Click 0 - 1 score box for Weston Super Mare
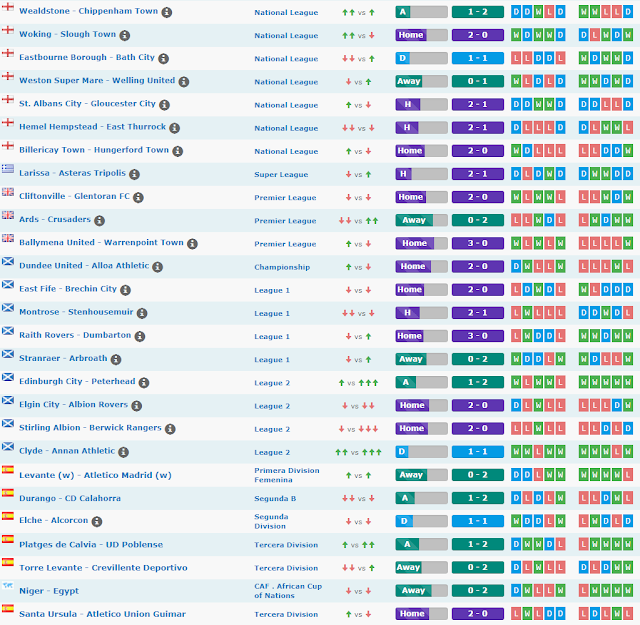 [x=478, y=81]
